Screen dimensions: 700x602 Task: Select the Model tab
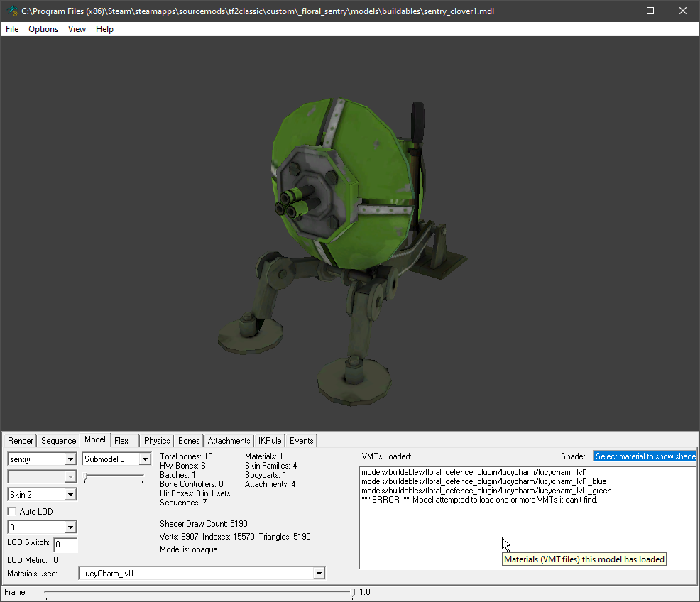coord(95,439)
